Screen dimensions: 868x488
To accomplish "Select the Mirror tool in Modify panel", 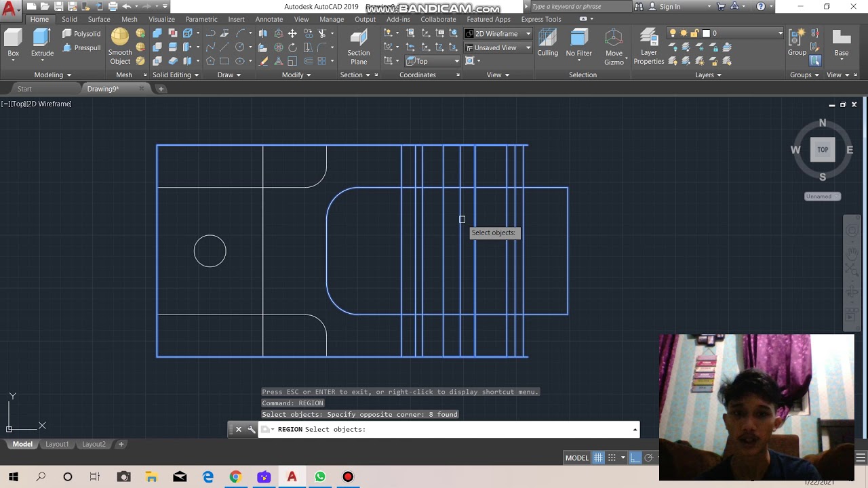I will click(263, 33).
